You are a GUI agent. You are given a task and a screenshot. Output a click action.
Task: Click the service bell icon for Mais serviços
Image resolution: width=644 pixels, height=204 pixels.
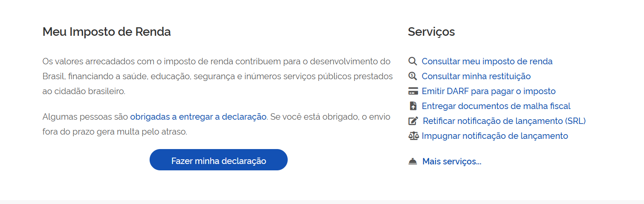(413, 161)
